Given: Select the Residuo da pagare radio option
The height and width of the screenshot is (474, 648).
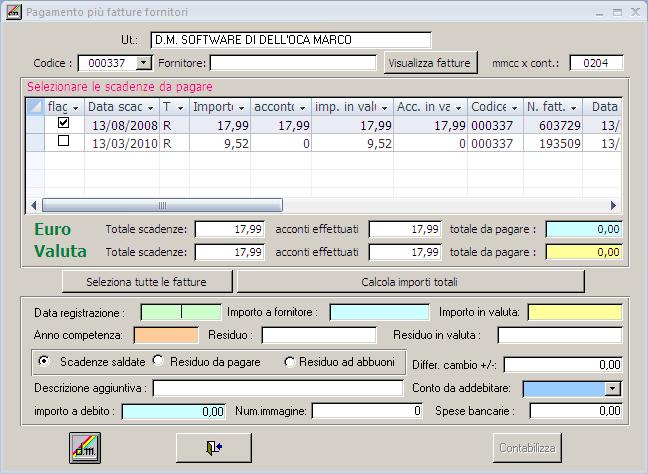Looking at the screenshot, I should pos(157,361).
